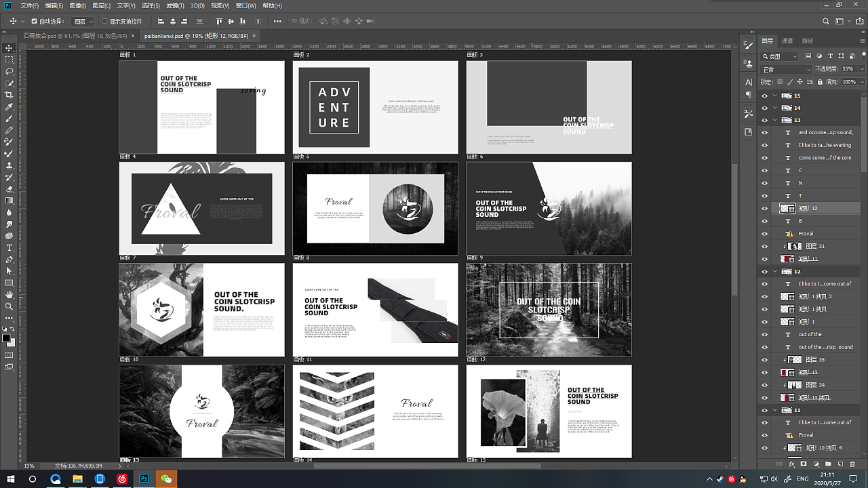Select the Horizontal Type tool
868x488 pixels.
(9, 247)
